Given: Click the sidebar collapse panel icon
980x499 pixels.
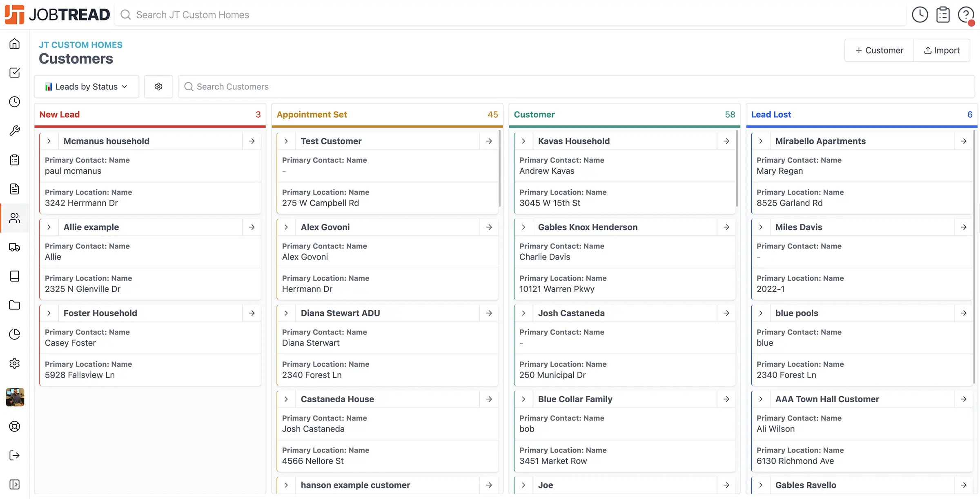Looking at the screenshot, I should pyautogui.click(x=15, y=484).
